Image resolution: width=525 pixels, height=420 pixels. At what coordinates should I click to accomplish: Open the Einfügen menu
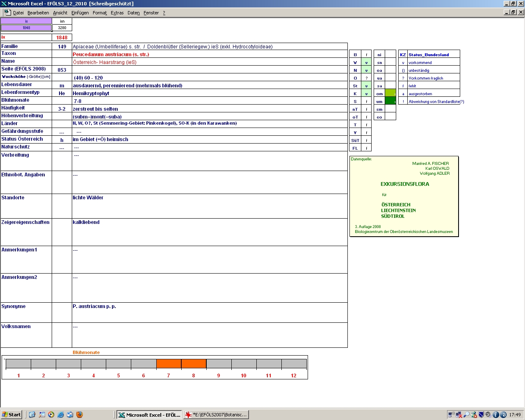pyautogui.click(x=80, y=13)
